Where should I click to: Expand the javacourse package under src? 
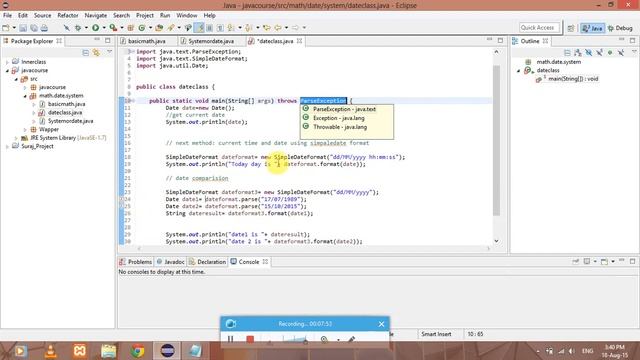[x=25, y=87]
